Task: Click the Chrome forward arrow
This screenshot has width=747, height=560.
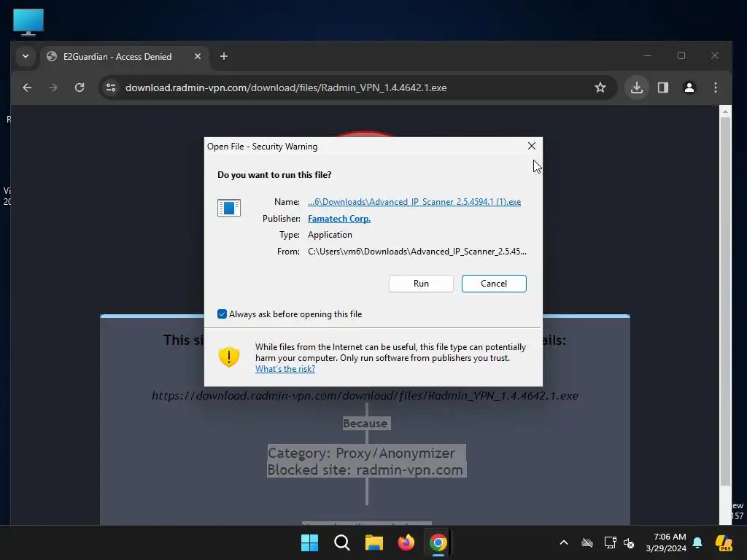Action: [x=53, y=87]
